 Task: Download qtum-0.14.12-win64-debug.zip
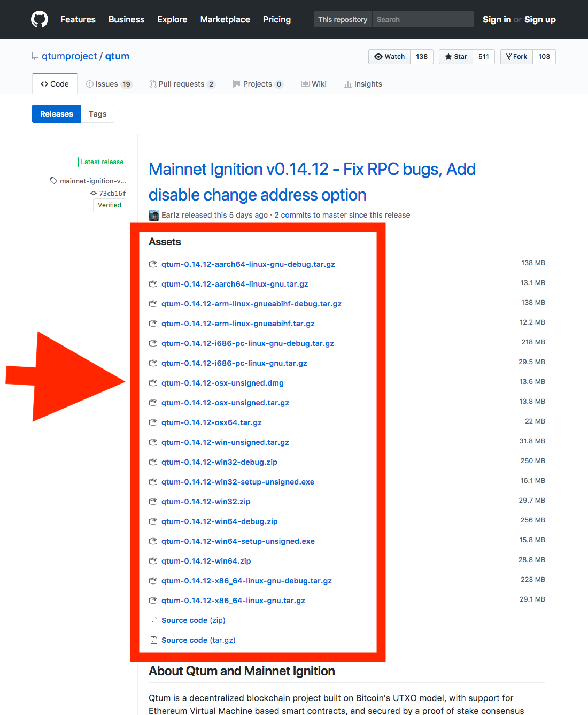coord(220,521)
